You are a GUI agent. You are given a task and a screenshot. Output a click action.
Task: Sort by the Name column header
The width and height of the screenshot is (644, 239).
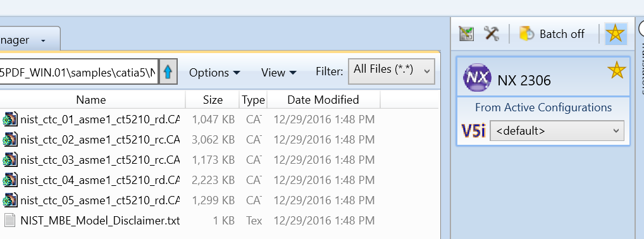(x=91, y=100)
